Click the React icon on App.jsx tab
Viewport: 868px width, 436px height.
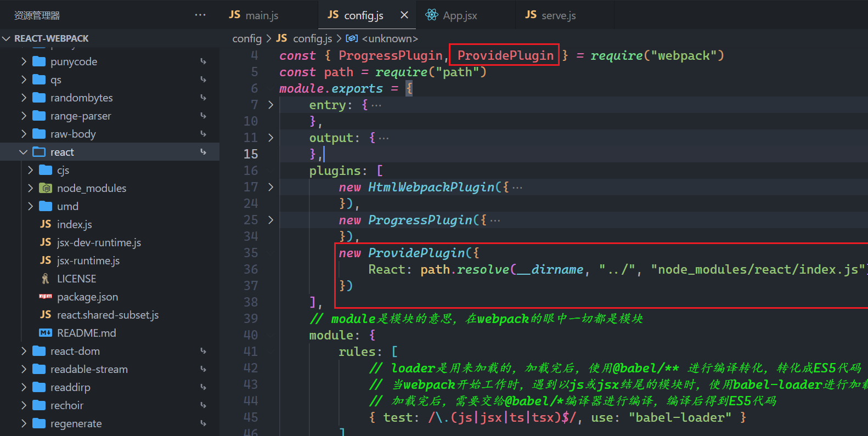coord(432,15)
